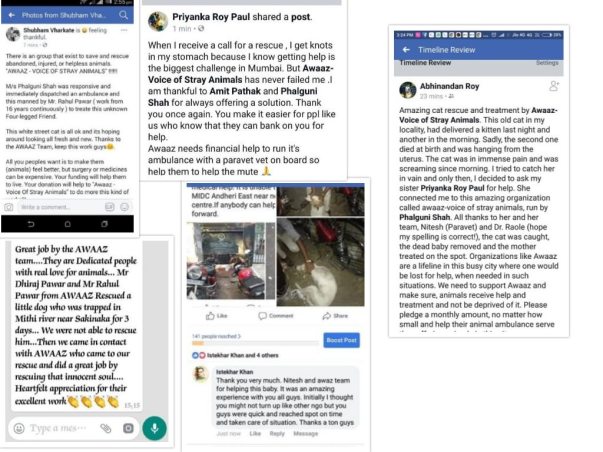Screen dimensions: 603x452
Task: Click the Boost Post button
Action: click(x=341, y=340)
